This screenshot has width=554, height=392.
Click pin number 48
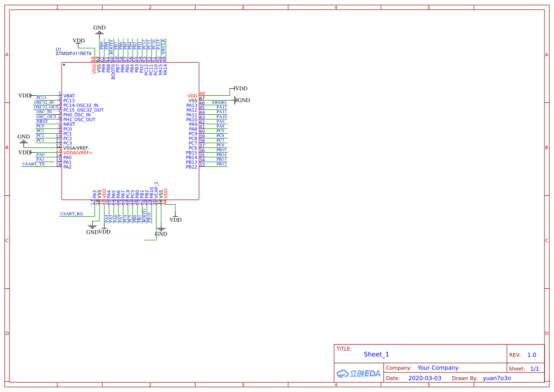click(202, 94)
